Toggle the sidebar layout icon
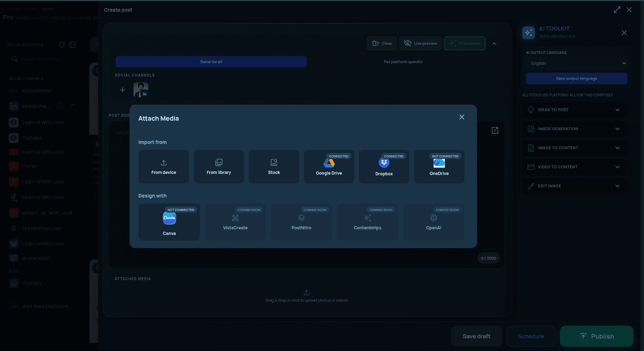This screenshot has height=351, width=644. coord(72,44)
